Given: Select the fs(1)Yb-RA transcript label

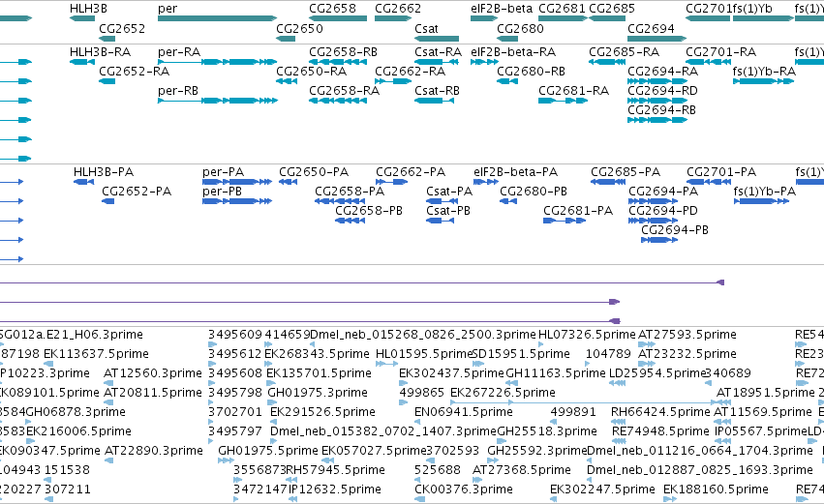Looking at the screenshot, I should pyautogui.click(x=764, y=72).
